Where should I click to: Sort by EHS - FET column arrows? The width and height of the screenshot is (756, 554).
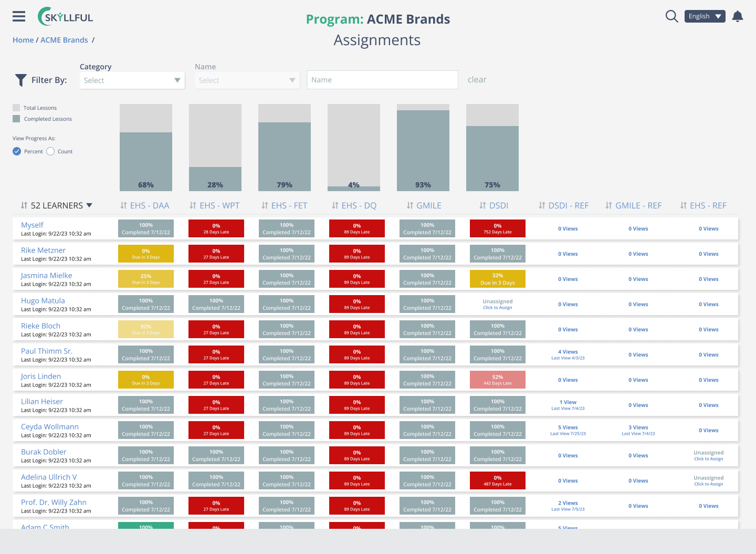[265, 205]
